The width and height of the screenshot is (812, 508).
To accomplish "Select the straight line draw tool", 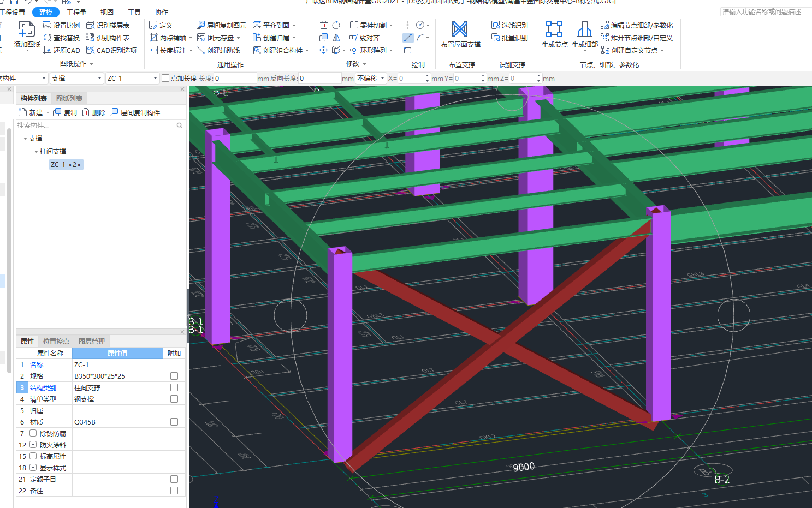I will tap(408, 38).
